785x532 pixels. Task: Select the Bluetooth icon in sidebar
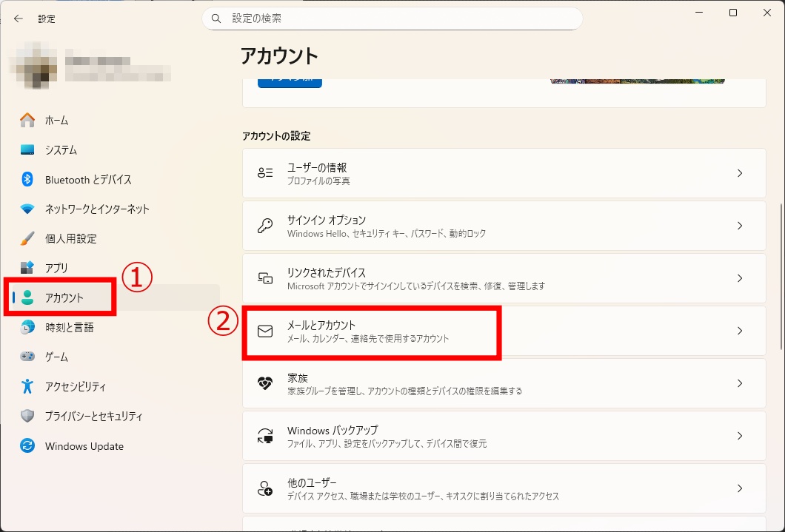click(27, 179)
